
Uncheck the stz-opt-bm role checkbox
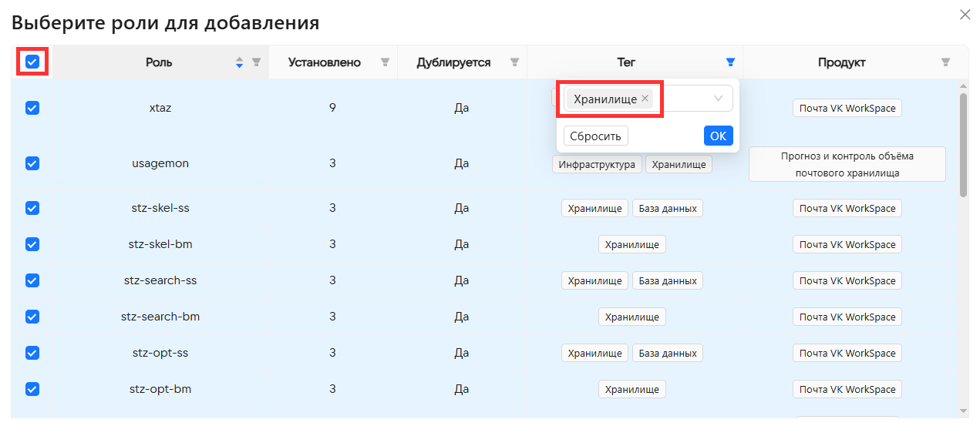point(32,389)
